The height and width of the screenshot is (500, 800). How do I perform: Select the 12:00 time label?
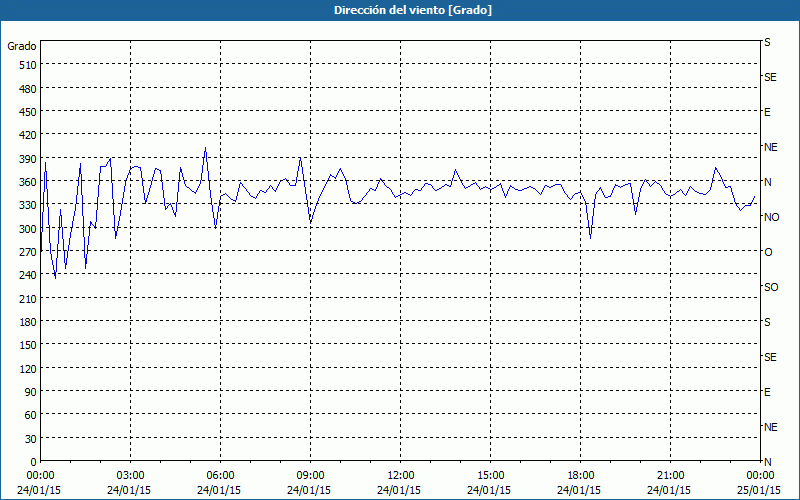[401, 476]
